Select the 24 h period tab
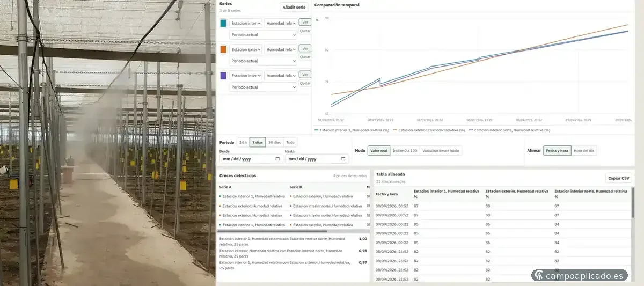 point(243,142)
